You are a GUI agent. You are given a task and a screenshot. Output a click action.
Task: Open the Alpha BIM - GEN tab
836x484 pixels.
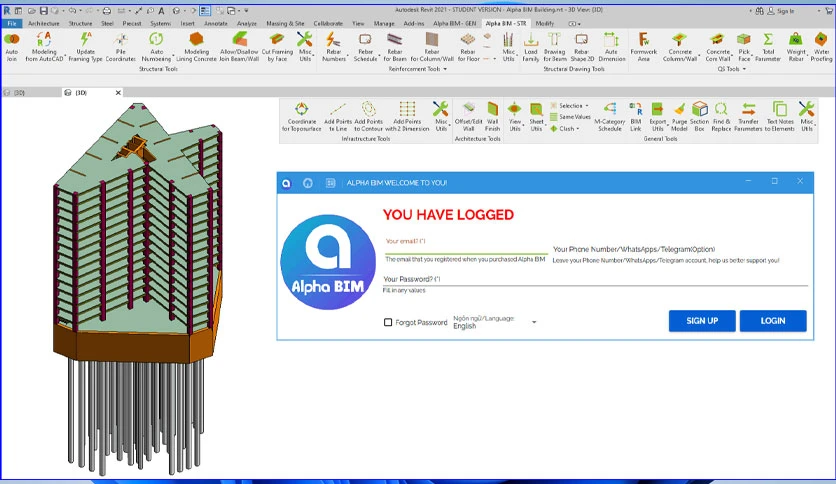pyautogui.click(x=454, y=23)
